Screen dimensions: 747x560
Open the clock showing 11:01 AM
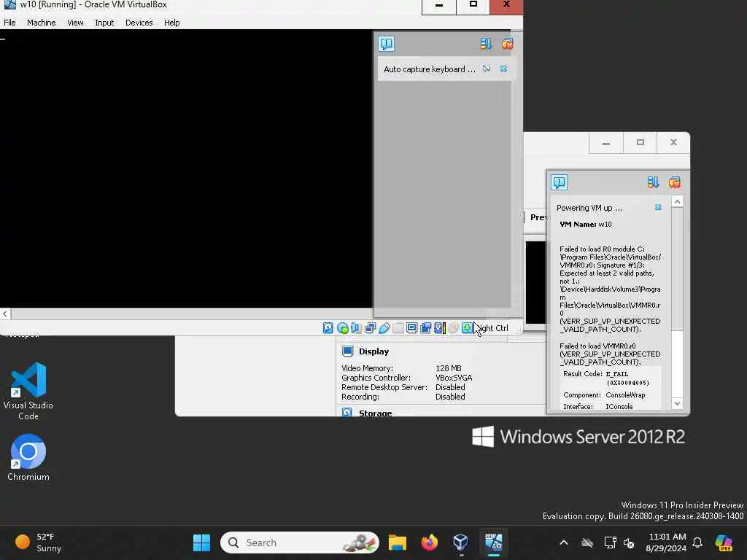tap(666, 542)
